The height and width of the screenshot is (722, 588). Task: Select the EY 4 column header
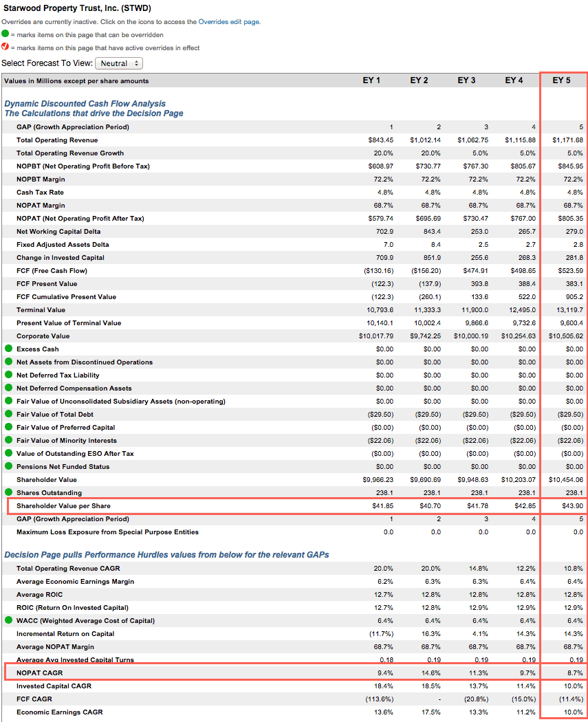coord(514,80)
